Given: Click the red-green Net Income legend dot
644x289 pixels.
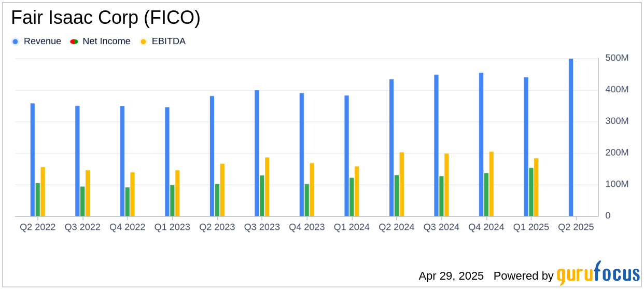Looking at the screenshot, I should (x=74, y=42).
